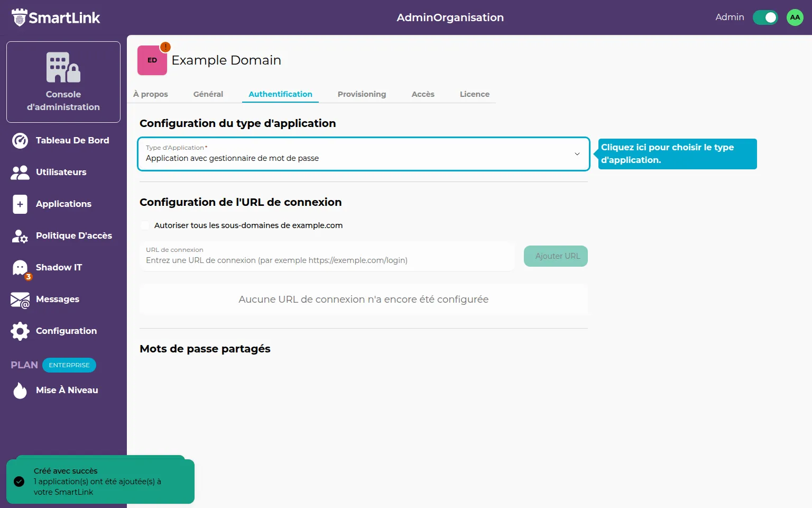Click the SmartLink logo
This screenshot has height=508, width=812.
56,17
